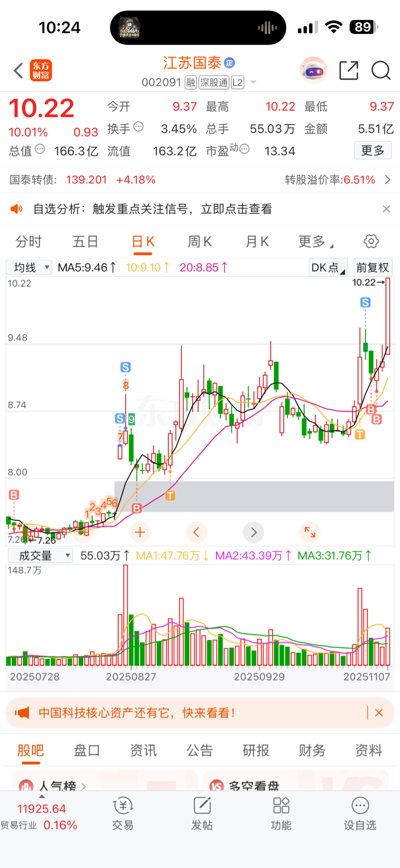Switch to the 月K chart tab
The width and height of the screenshot is (400, 868).
257,242
